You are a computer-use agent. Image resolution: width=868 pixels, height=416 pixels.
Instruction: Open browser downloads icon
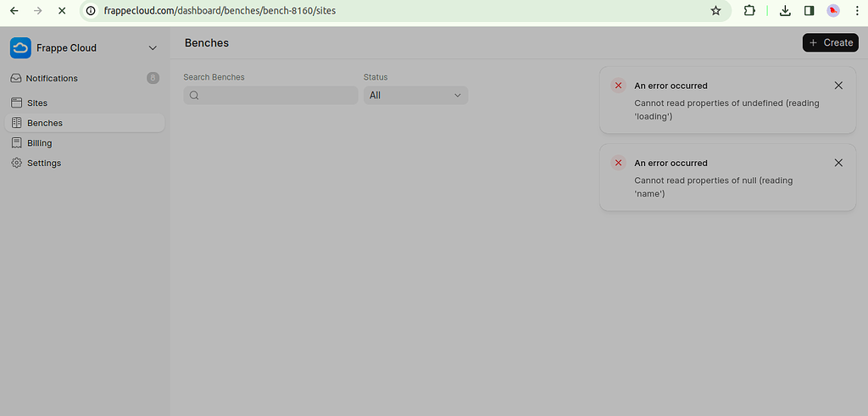click(785, 10)
